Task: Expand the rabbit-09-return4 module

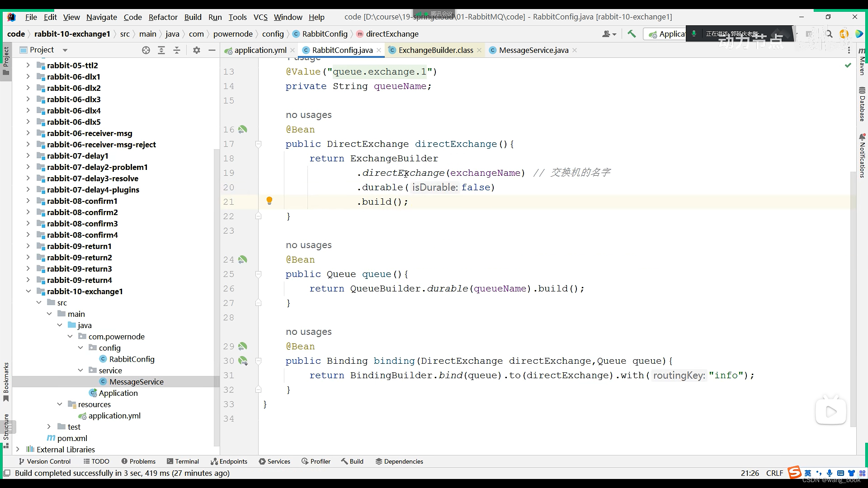Action: pos(28,280)
